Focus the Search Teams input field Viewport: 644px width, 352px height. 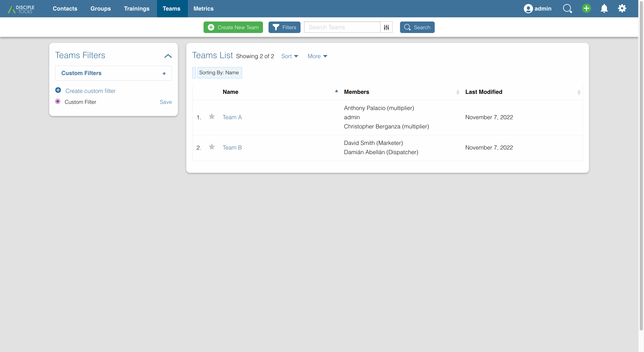pyautogui.click(x=342, y=27)
